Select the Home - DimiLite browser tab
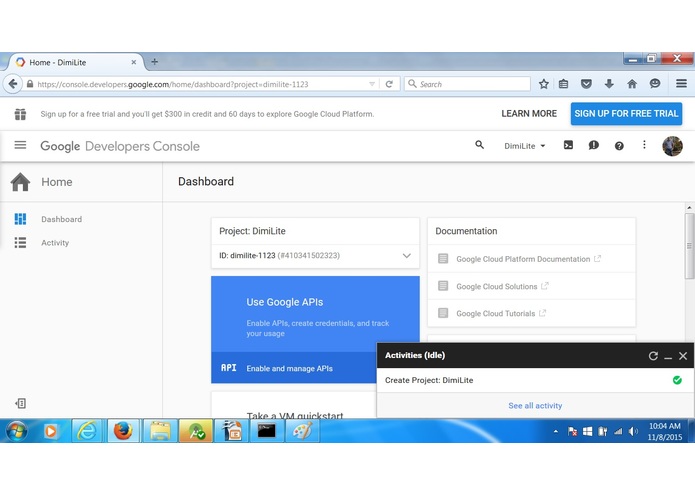 tap(75, 62)
